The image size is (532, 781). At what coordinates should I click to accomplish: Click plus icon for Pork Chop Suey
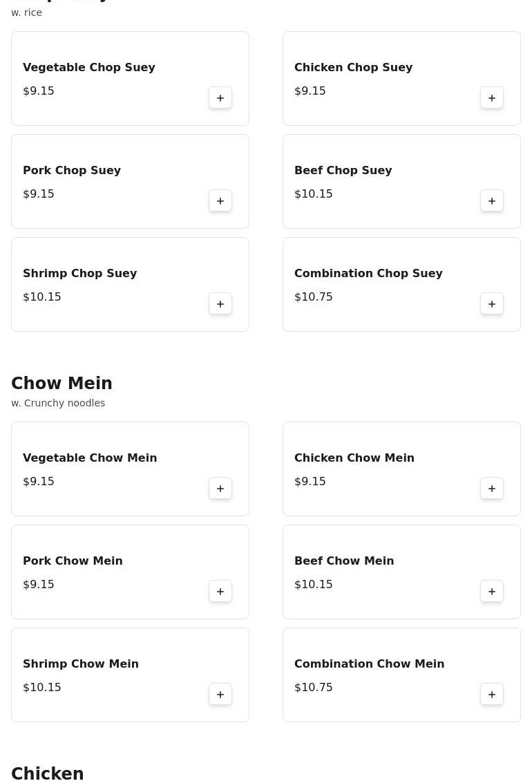[x=220, y=201]
